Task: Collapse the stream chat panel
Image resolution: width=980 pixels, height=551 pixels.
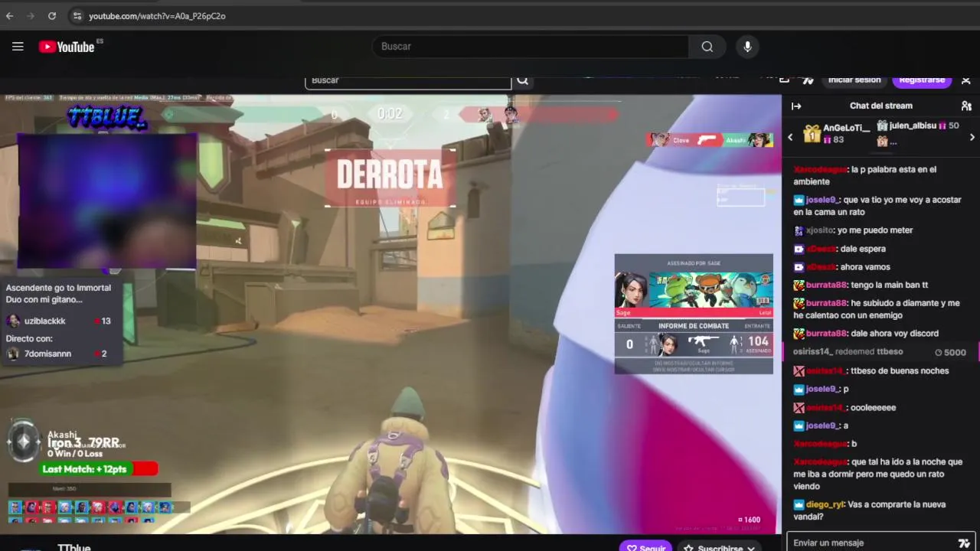Action: (x=796, y=106)
